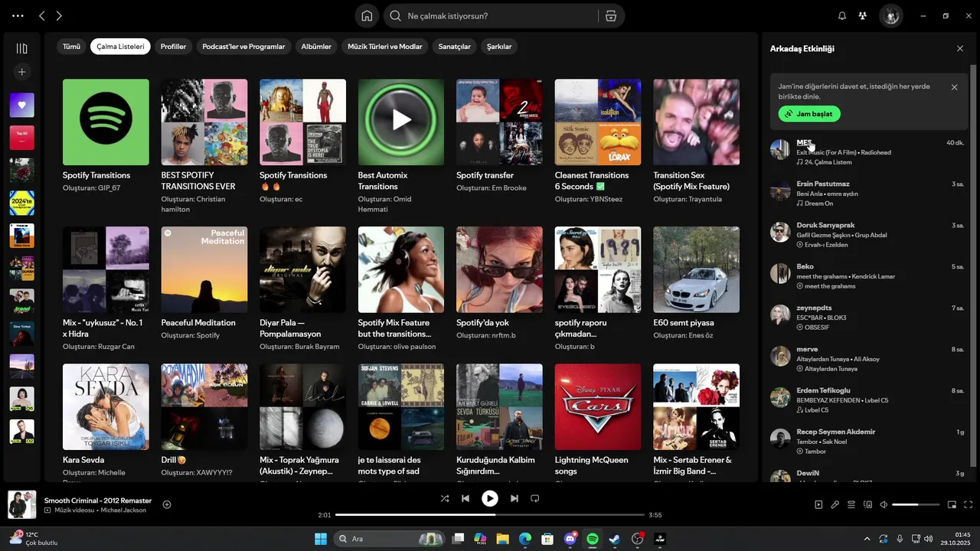Show hidden system tray icons
The image size is (980, 551).
(867, 539)
